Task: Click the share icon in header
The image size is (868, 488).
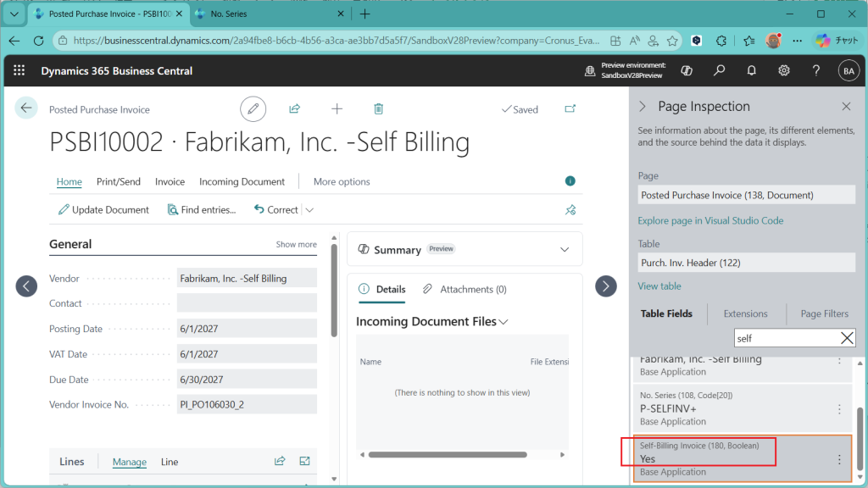Action: point(294,108)
